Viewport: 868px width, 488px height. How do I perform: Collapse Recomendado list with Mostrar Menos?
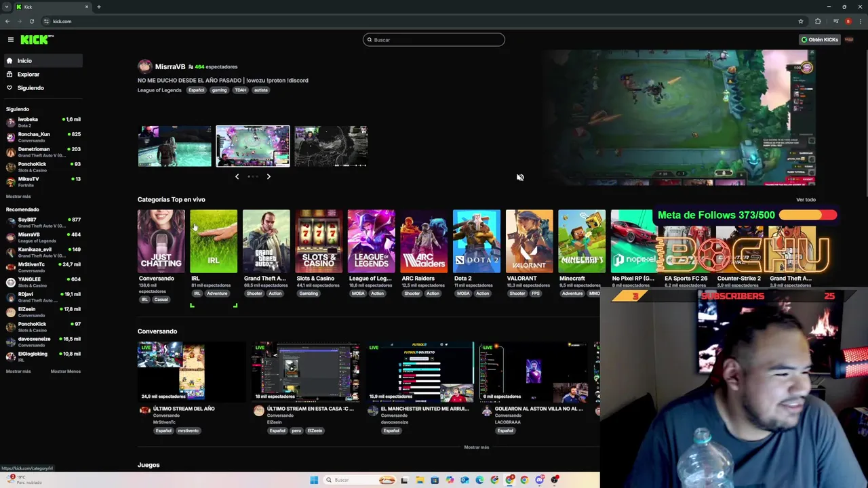[66, 371]
